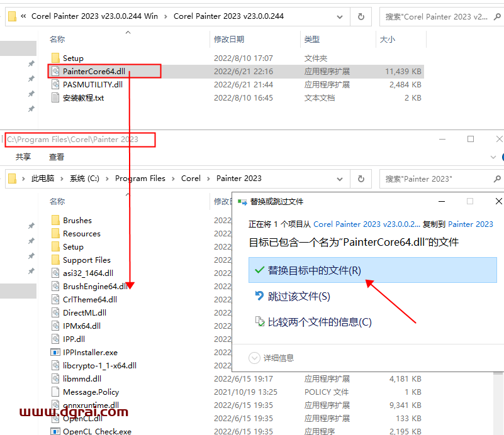Click Corel Painter 2023 v23.0.0.244 Win breadcrumb
The width and height of the screenshot is (504, 435).
[94, 16]
